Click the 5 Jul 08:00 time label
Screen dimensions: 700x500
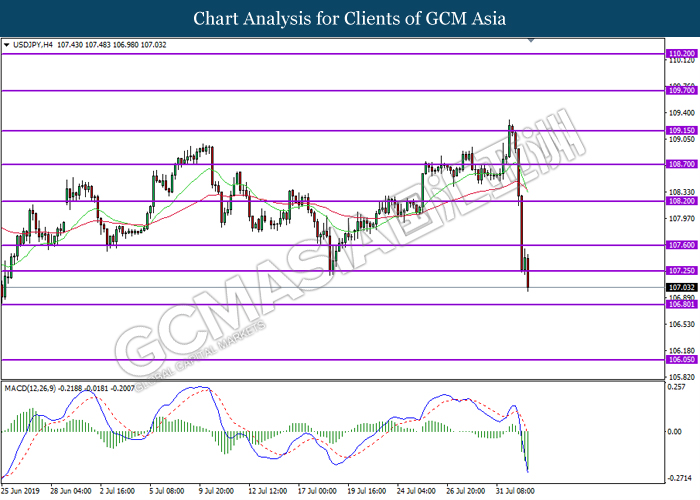tap(167, 491)
